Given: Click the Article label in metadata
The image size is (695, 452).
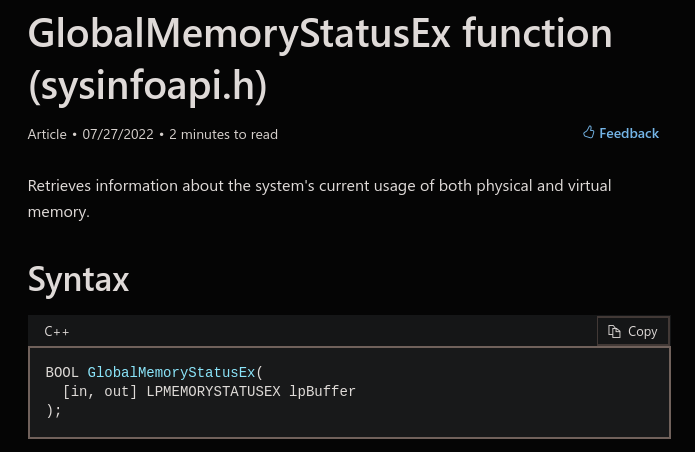Looking at the screenshot, I should click(x=47, y=134).
